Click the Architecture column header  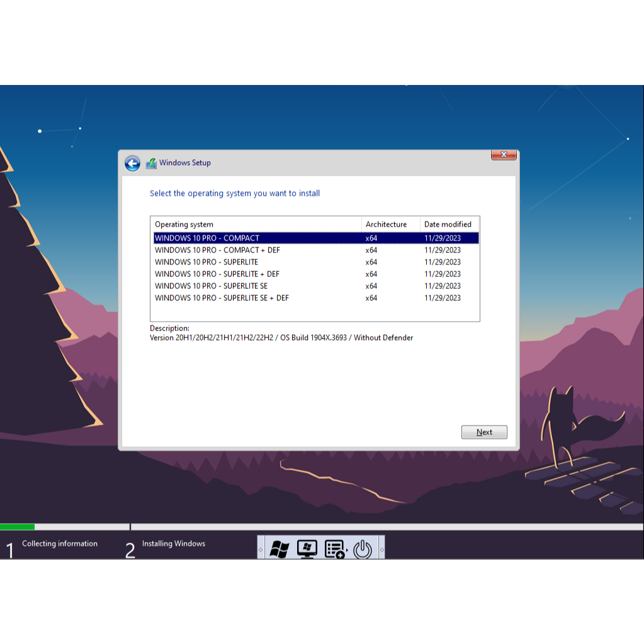click(x=390, y=224)
